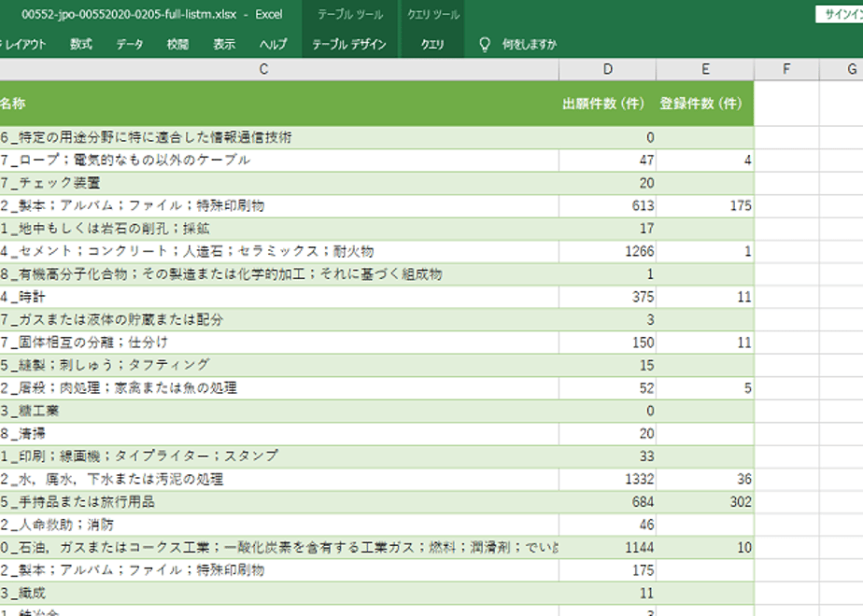Select the 石油，ガスまたはコークス工業 cell

tap(279, 548)
